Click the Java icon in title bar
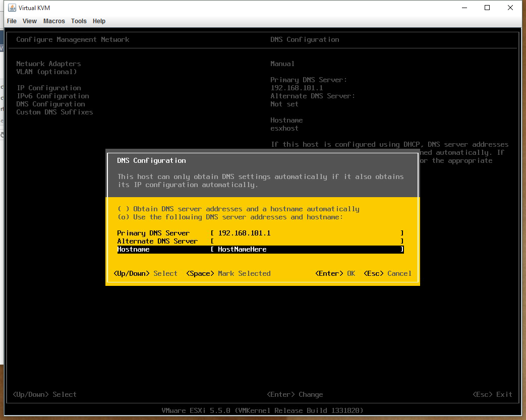Screen dimensions: 526x420 coord(10,8)
